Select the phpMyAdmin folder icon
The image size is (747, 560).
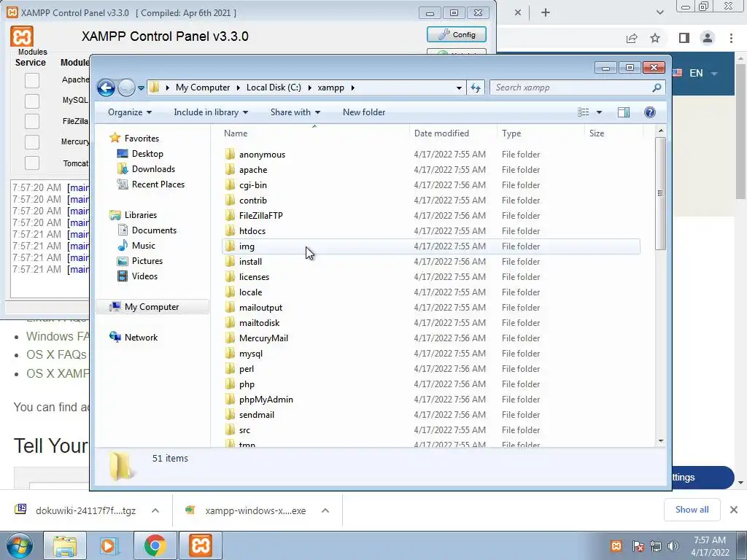[230, 399]
